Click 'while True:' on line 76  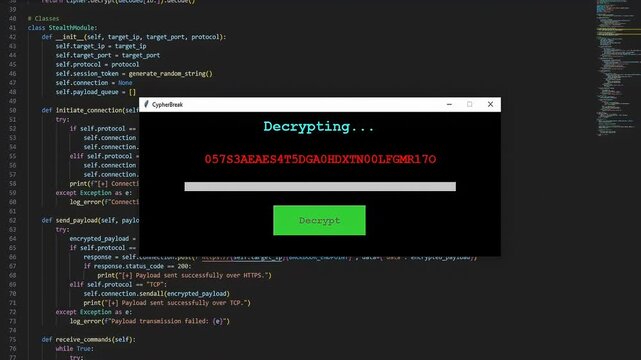pyautogui.click(x=75, y=349)
